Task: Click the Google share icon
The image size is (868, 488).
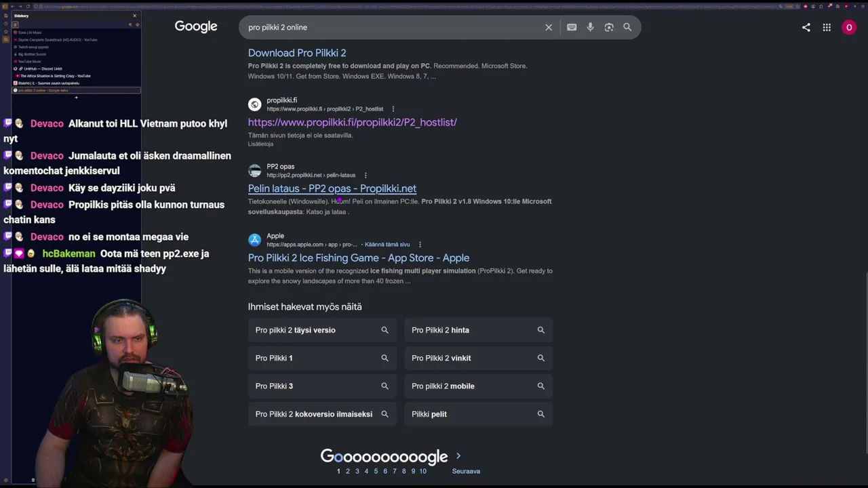Action: pyautogui.click(x=806, y=27)
